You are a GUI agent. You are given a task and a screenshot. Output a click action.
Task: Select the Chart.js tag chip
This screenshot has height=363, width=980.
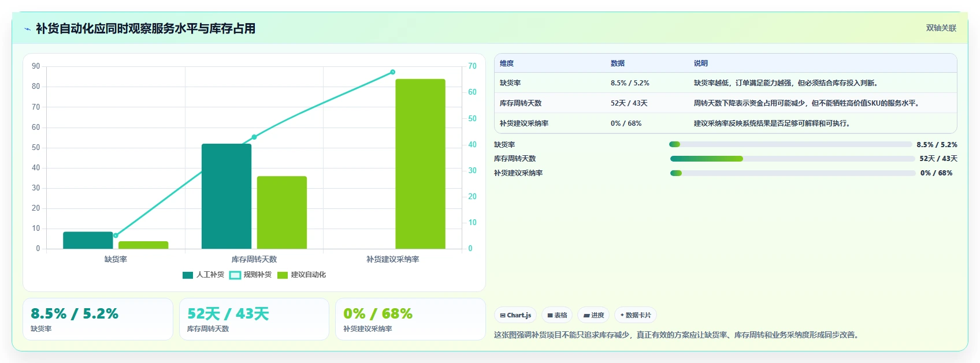click(515, 315)
